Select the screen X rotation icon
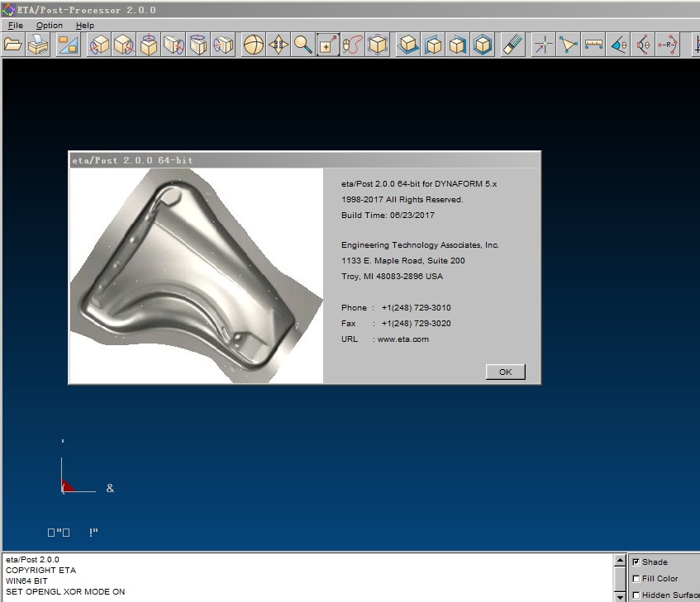 pyautogui.click(x=174, y=45)
